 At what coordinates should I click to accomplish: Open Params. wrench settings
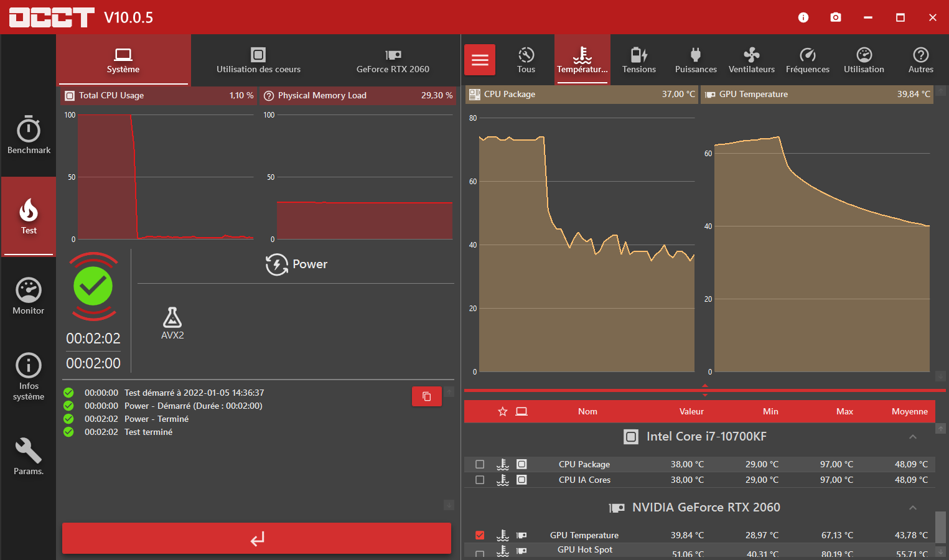tap(29, 457)
